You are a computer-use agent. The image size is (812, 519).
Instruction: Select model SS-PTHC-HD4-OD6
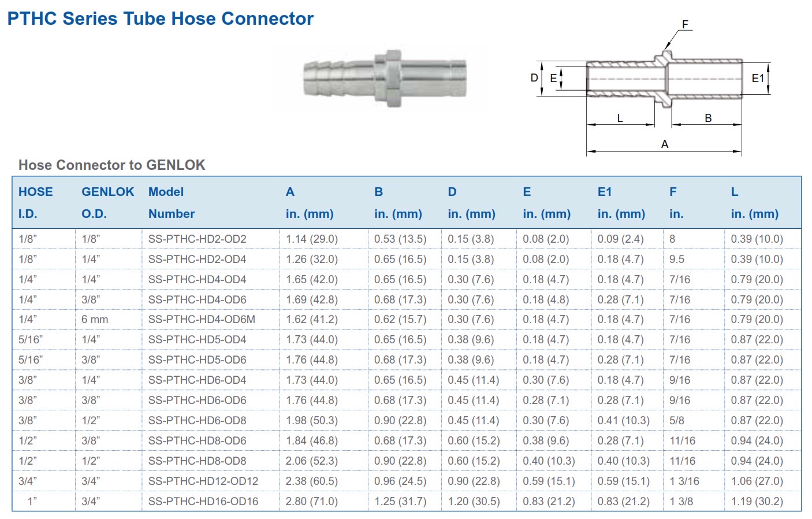click(x=197, y=300)
